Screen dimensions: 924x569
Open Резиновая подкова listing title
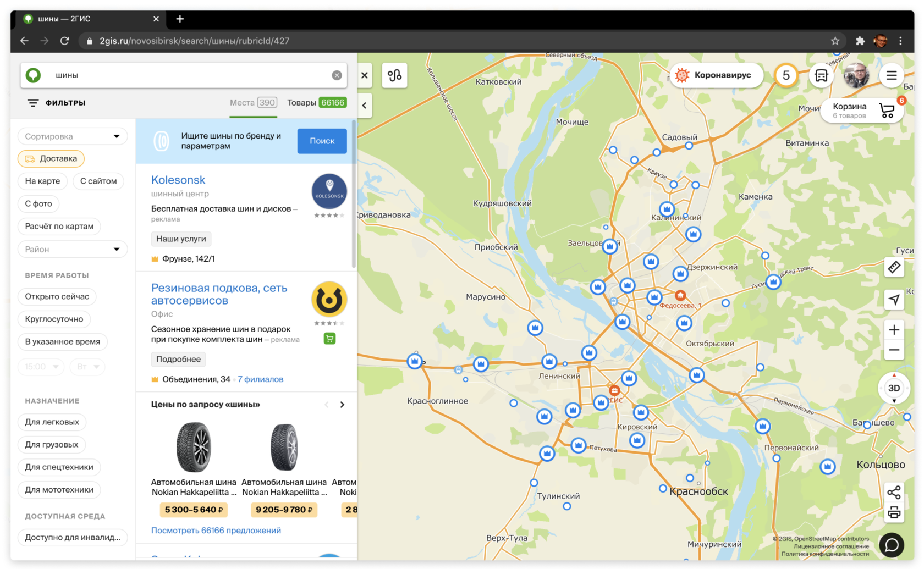click(219, 294)
